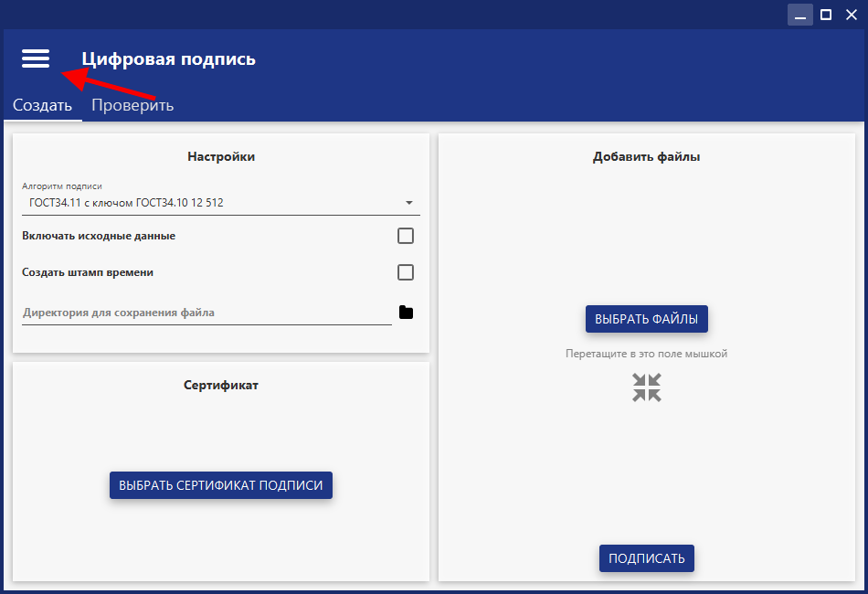Open the Алгоритм подписи combo box
868x594 pixels.
point(210,203)
